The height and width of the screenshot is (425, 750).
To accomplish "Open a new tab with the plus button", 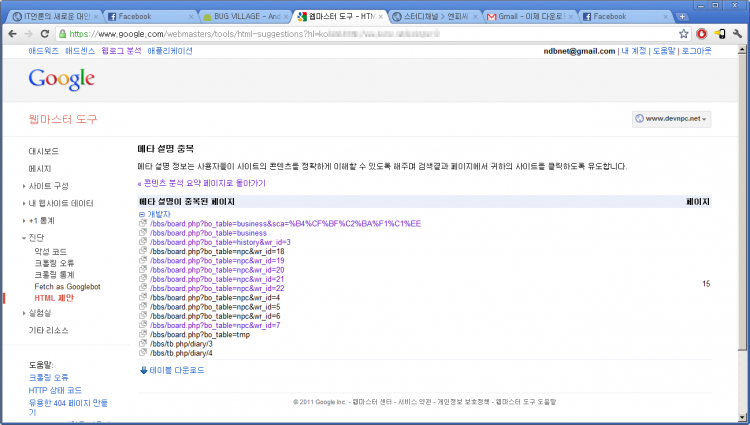I will pos(682,17).
